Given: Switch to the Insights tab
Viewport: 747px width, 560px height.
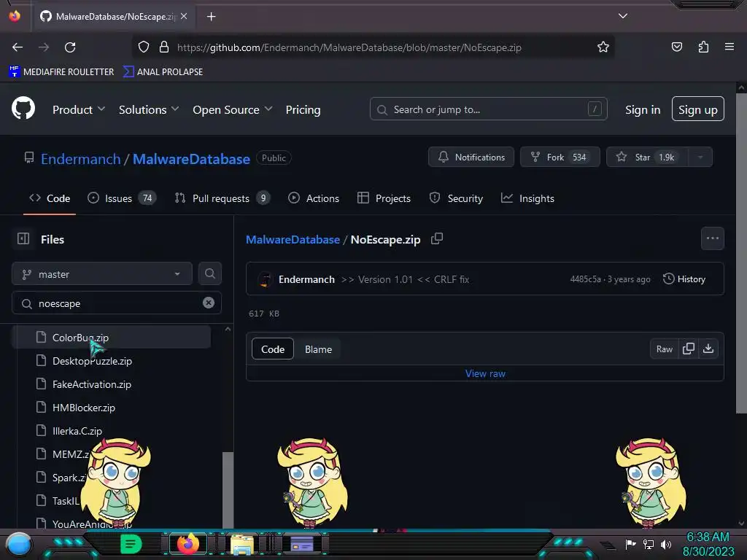Looking at the screenshot, I should point(528,198).
